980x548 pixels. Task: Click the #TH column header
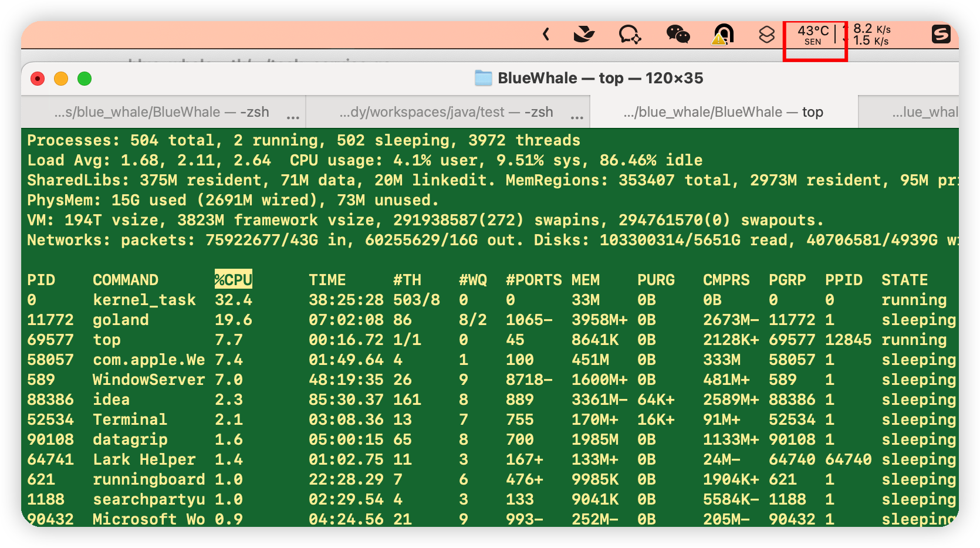(x=407, y=280)
